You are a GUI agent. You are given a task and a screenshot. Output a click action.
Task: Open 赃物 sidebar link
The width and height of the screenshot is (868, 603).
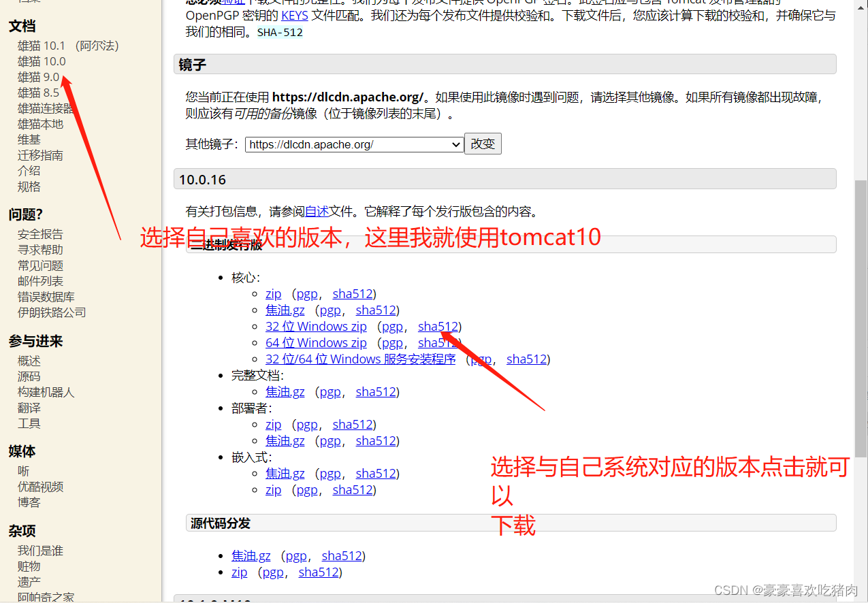(x=29, y=566)
